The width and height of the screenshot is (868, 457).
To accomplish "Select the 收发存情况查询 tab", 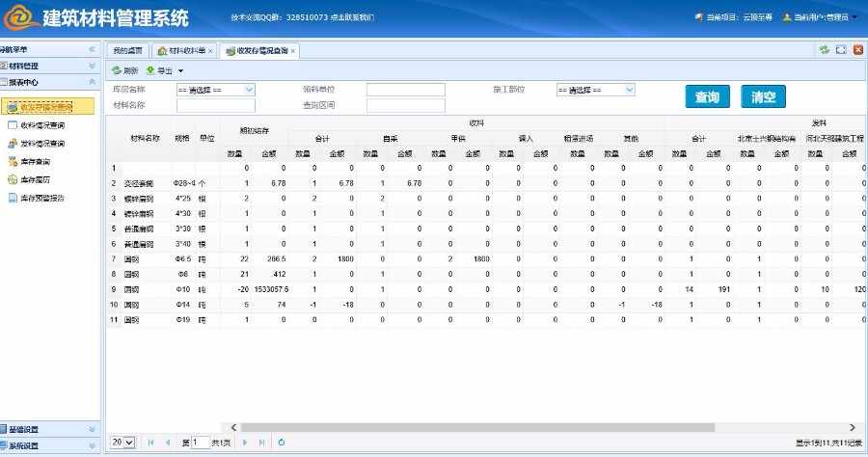I will coord(259,50).
